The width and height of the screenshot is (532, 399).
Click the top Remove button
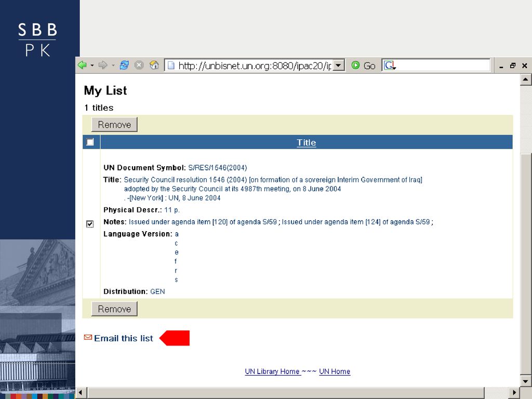coord(114,125)
